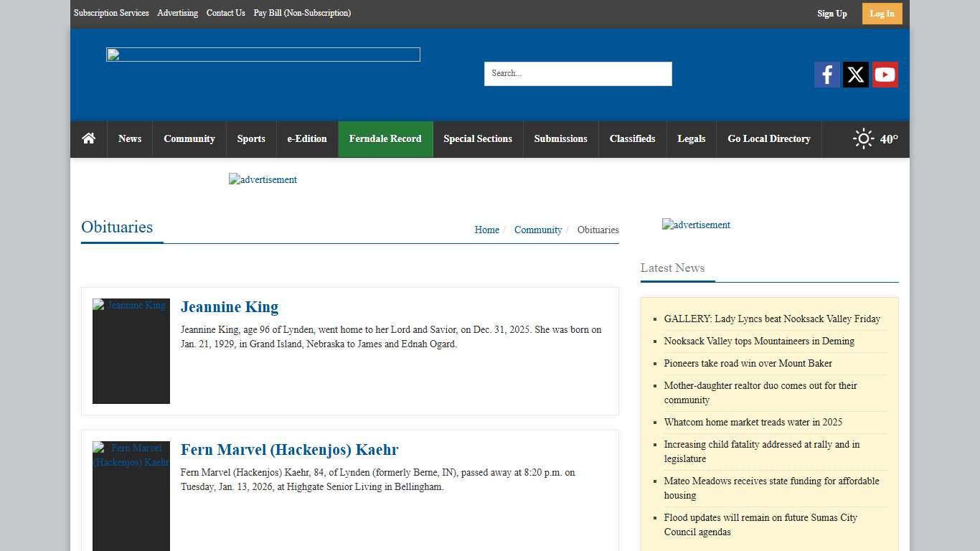Go to Home breadcrumb link
The width and height of the screenshot is (980, 551).
[486, 230]
